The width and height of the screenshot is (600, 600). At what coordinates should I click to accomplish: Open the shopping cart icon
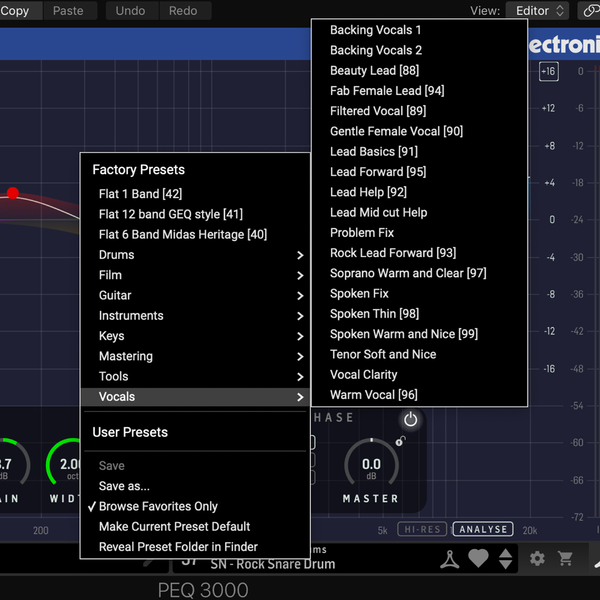[x=565, y=559]
